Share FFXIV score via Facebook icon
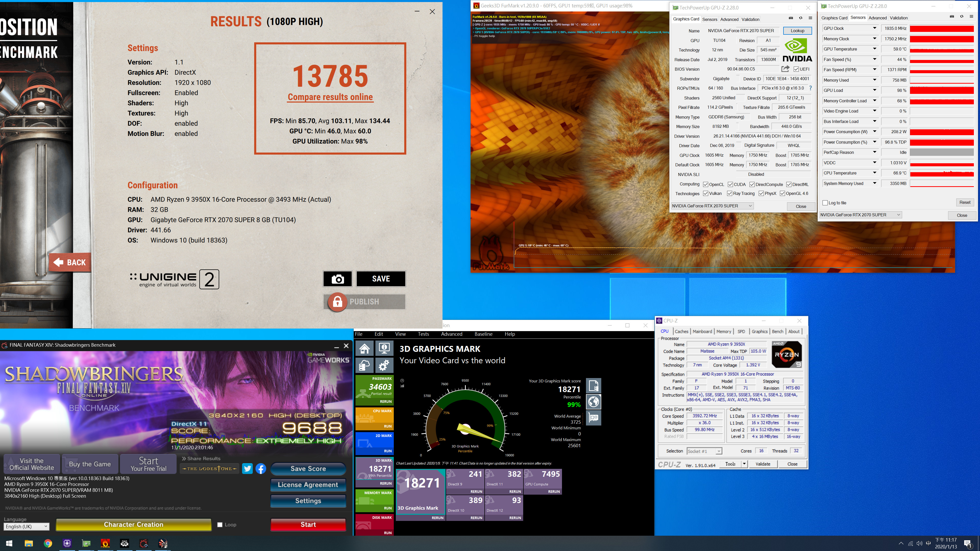Screen dimensions: 980x551 pyautogui.click(x=261, y=469)
